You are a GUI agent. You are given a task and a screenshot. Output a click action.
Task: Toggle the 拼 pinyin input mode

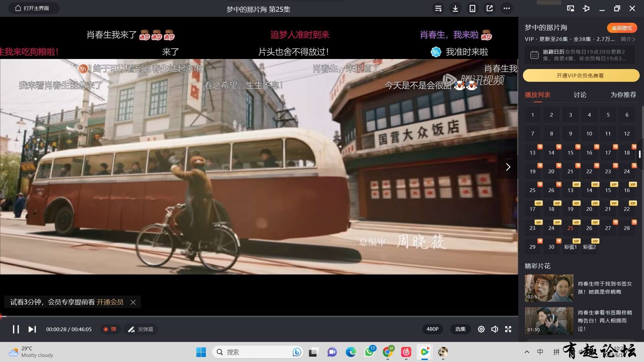tap(556, 352)
